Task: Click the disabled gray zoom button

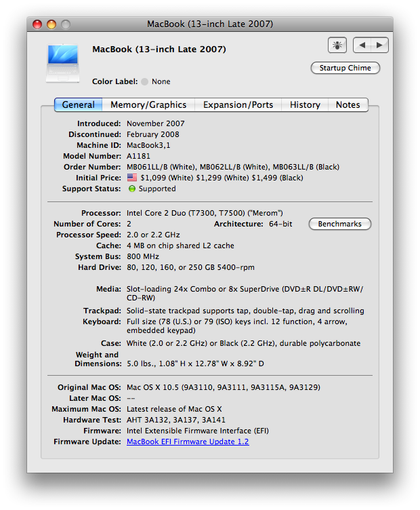Action: [66, 24]
